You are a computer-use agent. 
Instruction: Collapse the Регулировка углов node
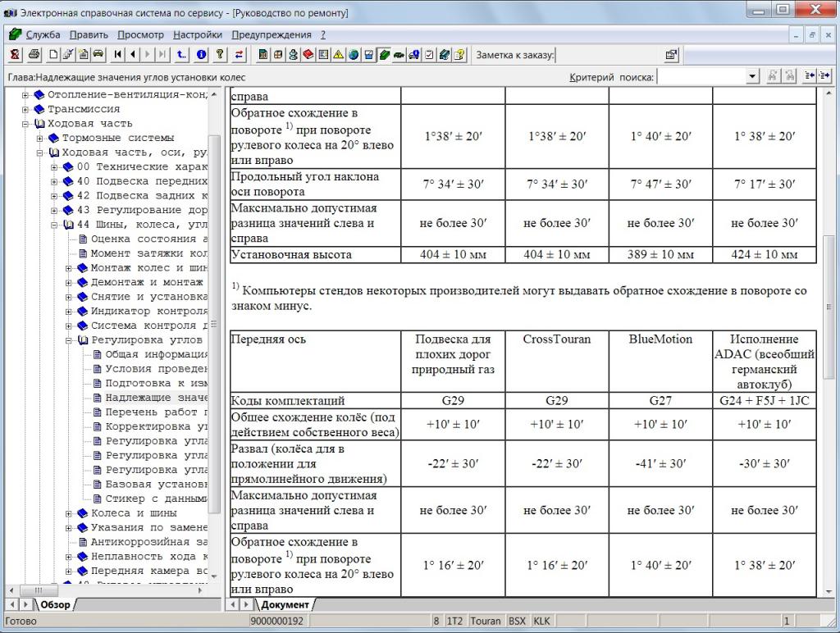click(69, 340)
